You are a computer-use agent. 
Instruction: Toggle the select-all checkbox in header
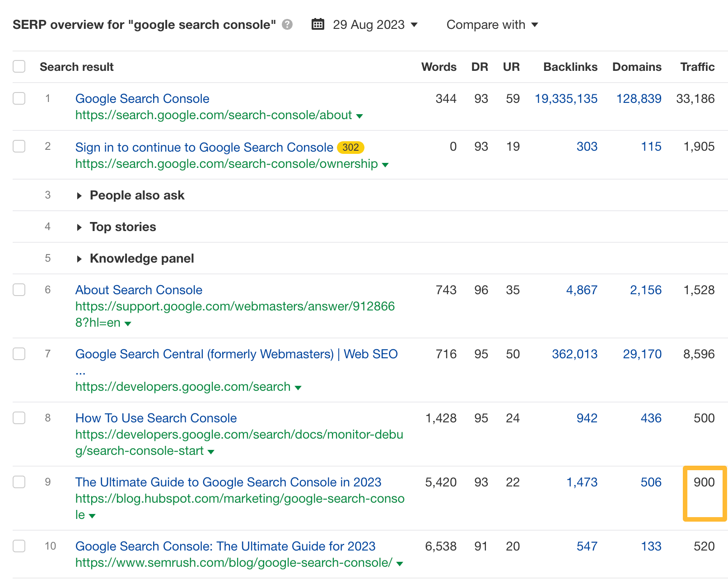tap(19, 66)
